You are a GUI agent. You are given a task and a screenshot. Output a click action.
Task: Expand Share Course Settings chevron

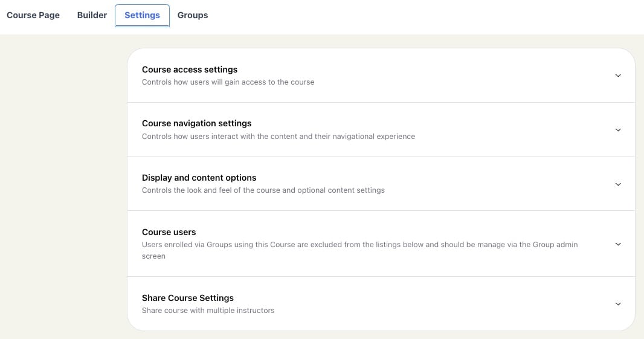click(617, 304)
